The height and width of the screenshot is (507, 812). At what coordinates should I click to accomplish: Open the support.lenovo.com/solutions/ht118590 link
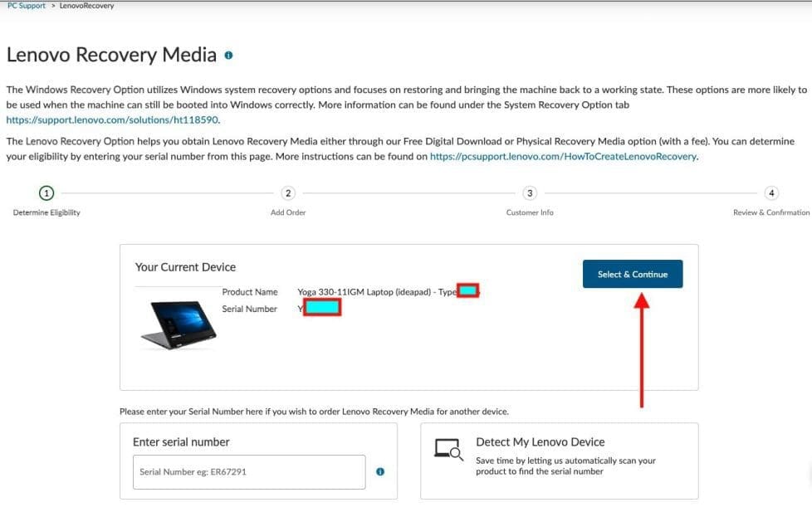(x=112, y=119)
